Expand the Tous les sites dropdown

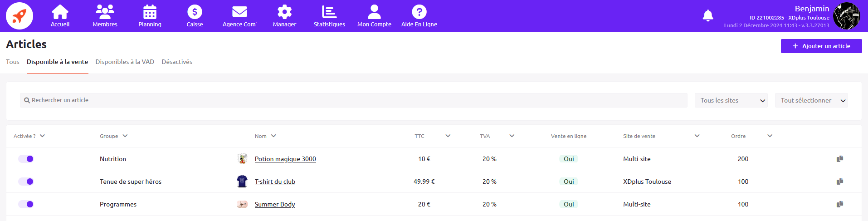tap(731, 100)
